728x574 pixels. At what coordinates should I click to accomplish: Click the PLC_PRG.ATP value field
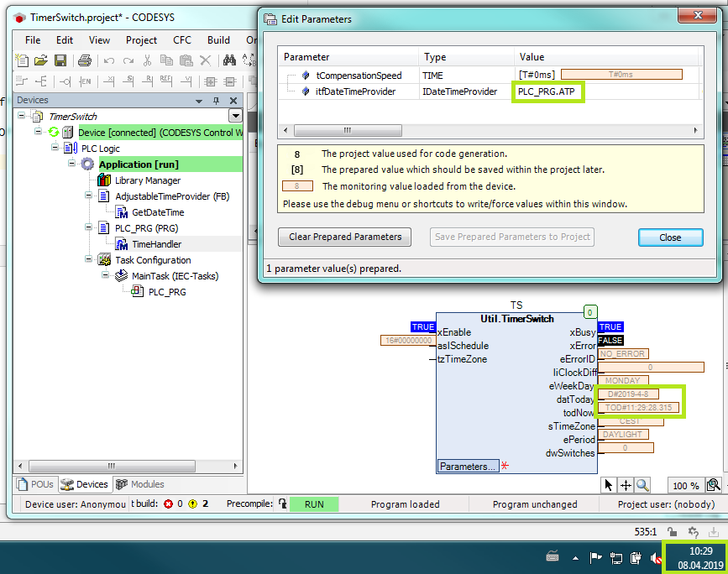(x=547, y=91)
